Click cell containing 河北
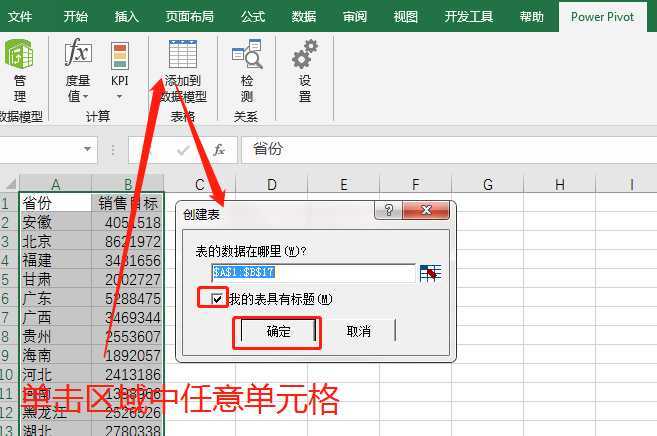The width and height of the screenshot is (657, 436). click(55, 374)
